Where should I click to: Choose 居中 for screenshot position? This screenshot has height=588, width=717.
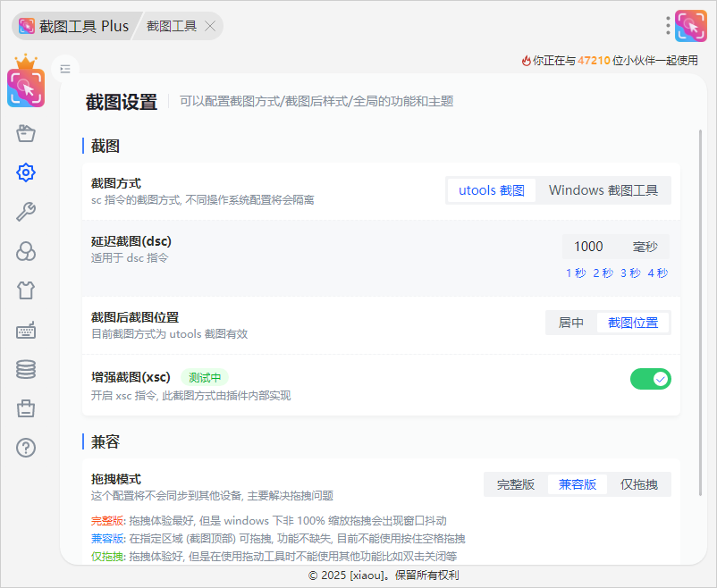[x=571, y=323]
